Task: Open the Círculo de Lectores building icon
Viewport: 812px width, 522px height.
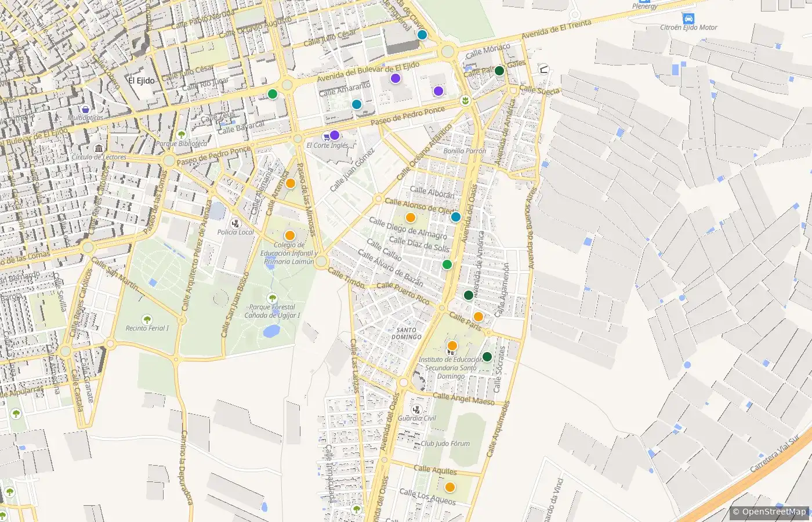Action: pyautogui.click(x=99, y=148)
